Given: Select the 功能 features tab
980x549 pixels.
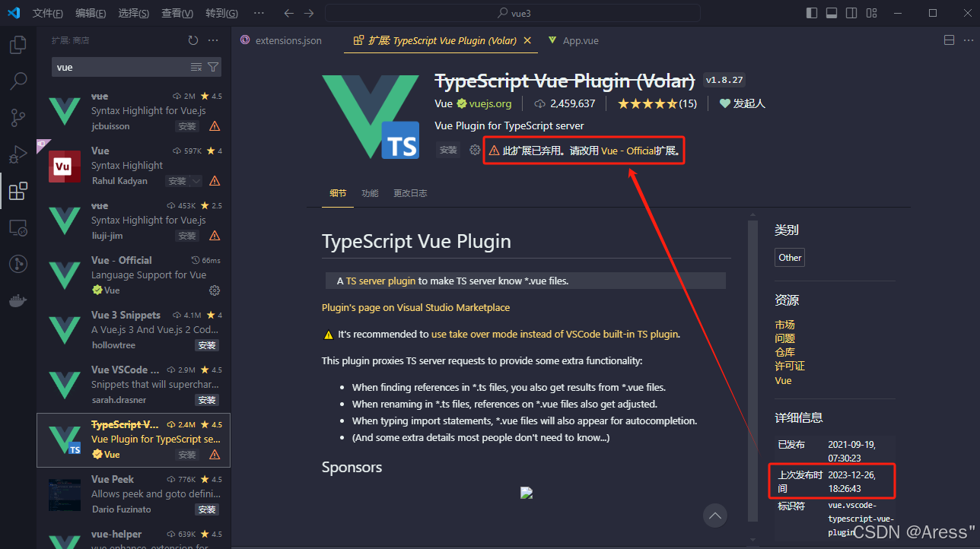Looking at the screenshot, I should pos(370,193).
